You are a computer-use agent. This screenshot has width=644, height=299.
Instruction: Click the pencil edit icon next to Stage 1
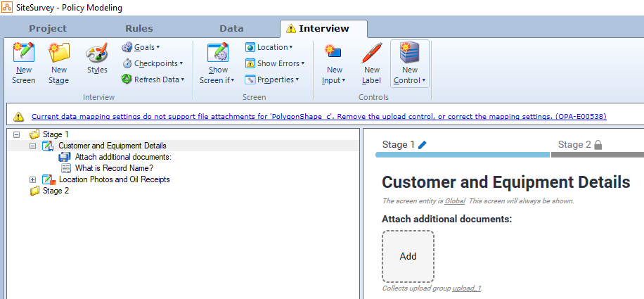(x=423, y=144)
